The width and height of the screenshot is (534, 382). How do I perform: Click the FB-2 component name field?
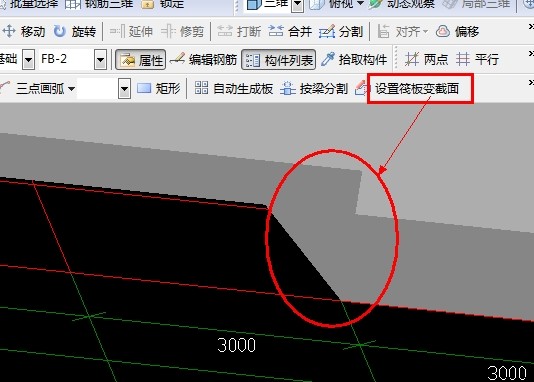pos(66,60)
